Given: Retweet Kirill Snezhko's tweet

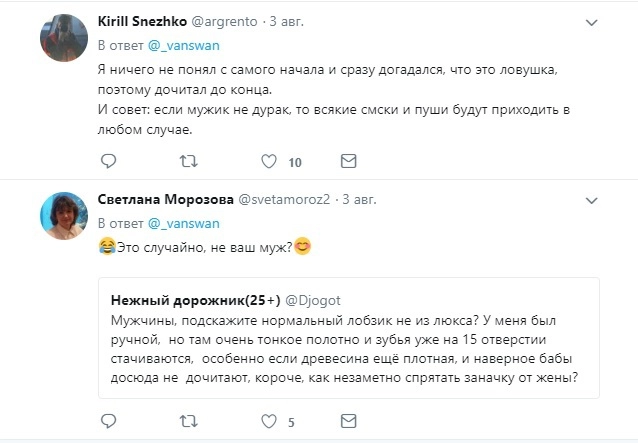Looking at the screenshot, I should (x=188, y=160).
